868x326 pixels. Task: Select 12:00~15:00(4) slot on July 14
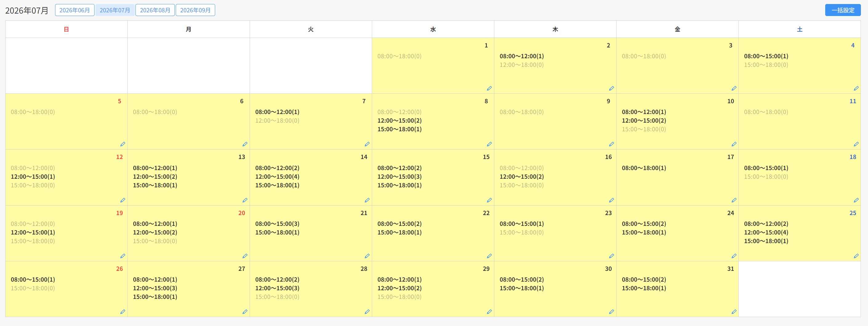pyautogui.click(x=277, y=177)
